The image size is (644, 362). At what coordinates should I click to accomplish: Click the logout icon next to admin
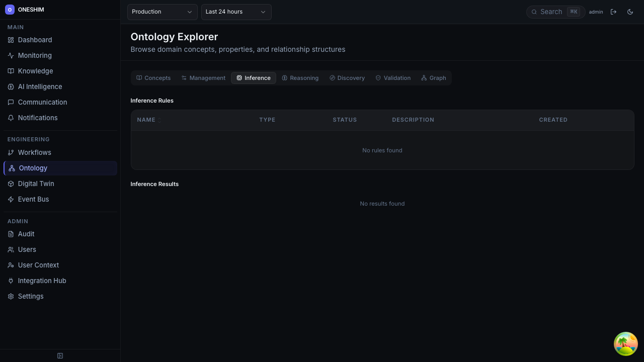pos(613,12)
